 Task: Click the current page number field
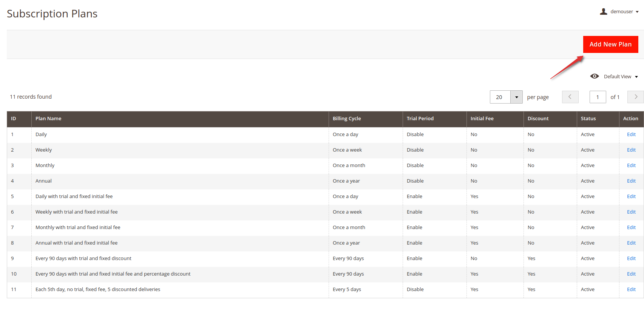598,97
